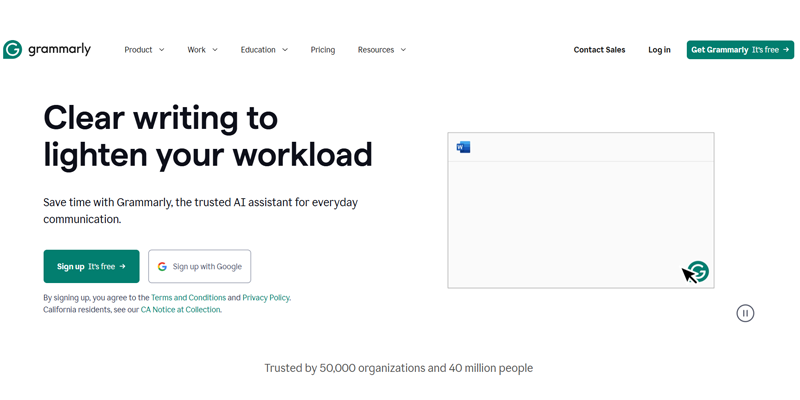Click the green Sign up It's free button
Screen dimensions: 800x400
(x=91, y=266)
